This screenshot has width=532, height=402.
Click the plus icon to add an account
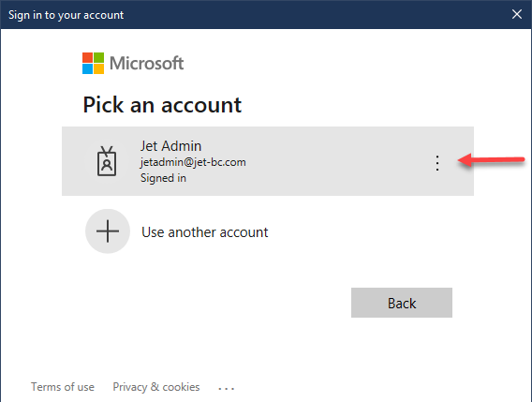108,231
